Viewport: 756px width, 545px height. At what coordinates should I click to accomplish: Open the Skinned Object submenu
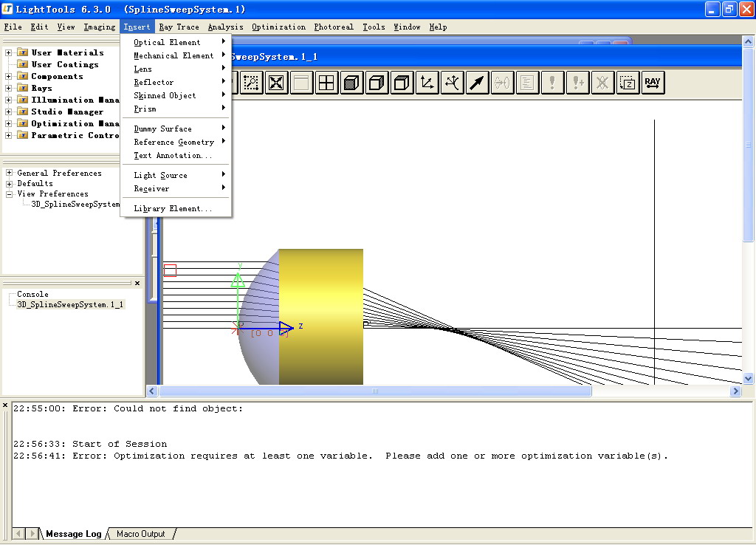coord(176,95)
